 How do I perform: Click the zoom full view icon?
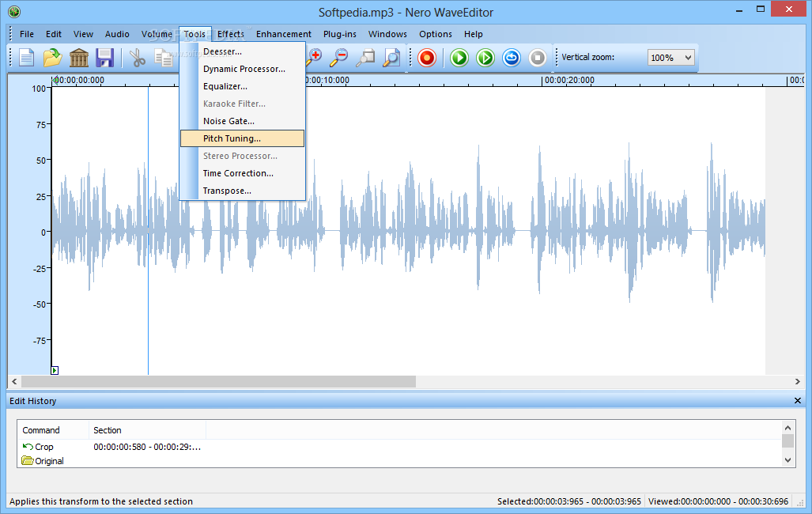(x=391, y=58)
